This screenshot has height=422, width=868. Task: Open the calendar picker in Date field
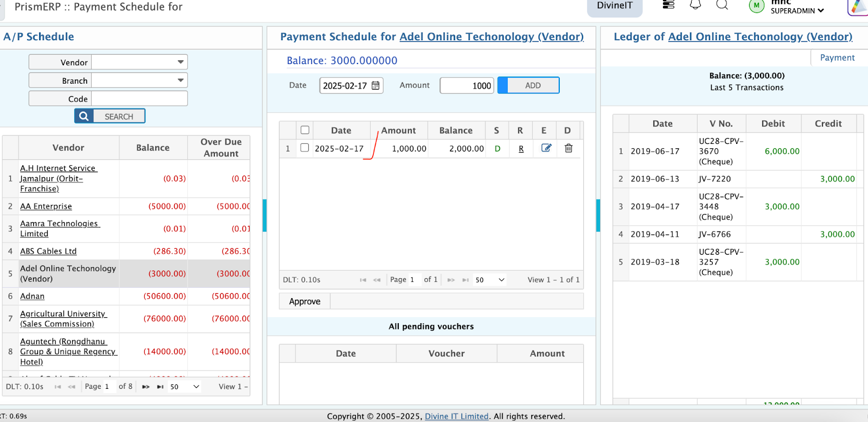(375, 86)
